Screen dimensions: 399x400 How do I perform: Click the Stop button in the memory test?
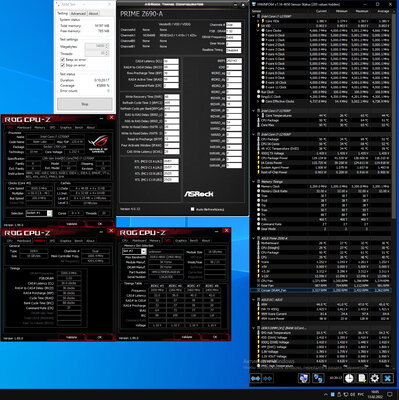(x=85, y=104)
